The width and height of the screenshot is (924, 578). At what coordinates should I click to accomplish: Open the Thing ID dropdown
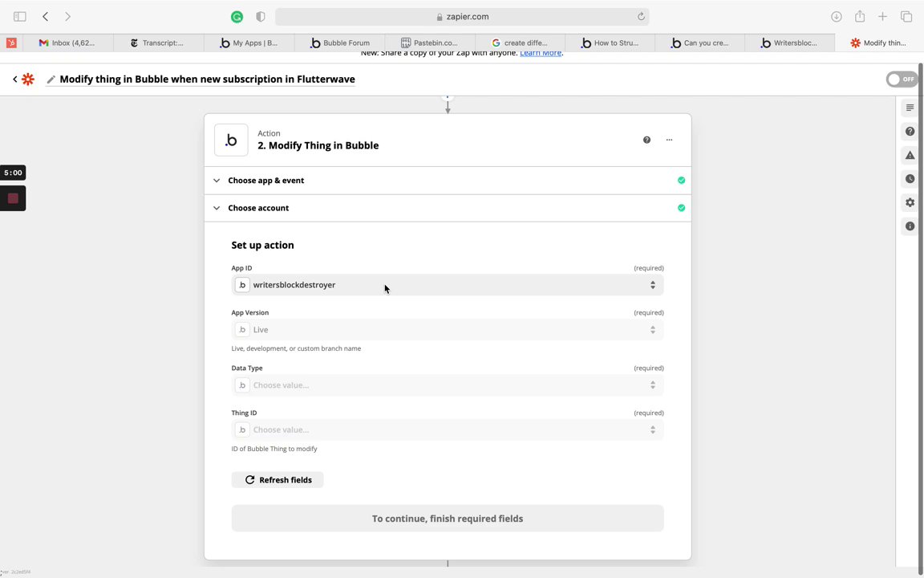[x=447, y=429]
